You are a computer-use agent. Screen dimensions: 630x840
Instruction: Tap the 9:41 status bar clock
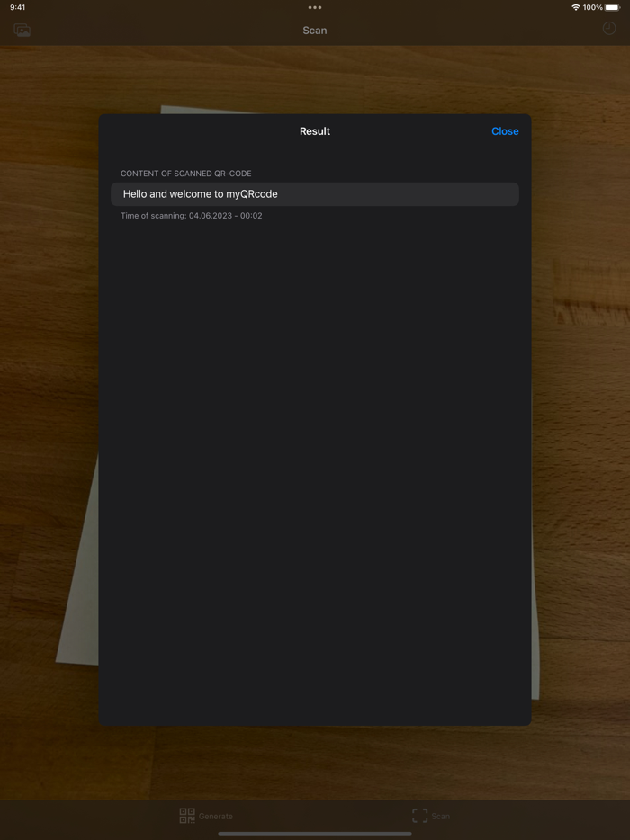18,7
